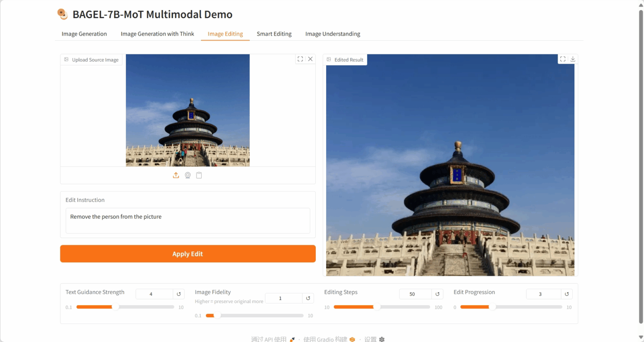Click the paste from clipboard icon

(199, 175)
